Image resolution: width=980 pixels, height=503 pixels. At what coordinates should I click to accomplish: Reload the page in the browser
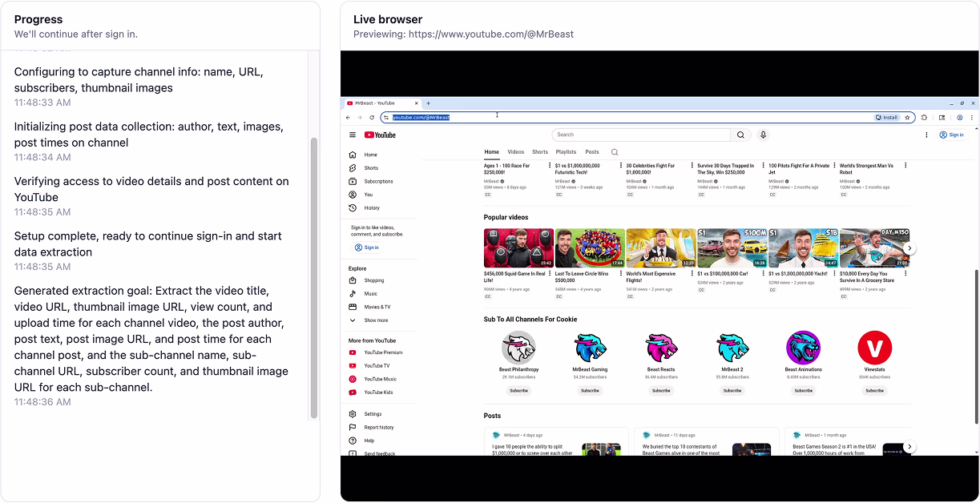point(372,117)
